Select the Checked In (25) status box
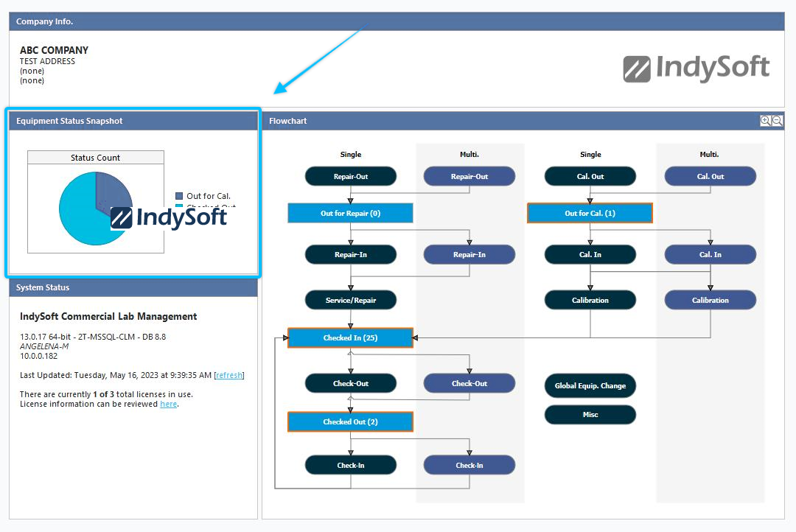The width and height of the screenshot is (796, 532). click(x=350, y=337)
